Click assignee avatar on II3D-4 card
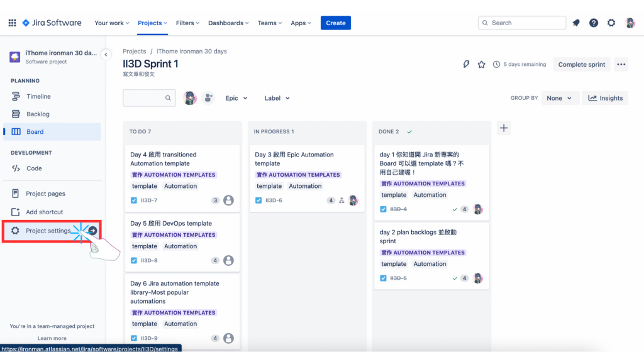The image size is (644, 362). click(x=478, y=209)
